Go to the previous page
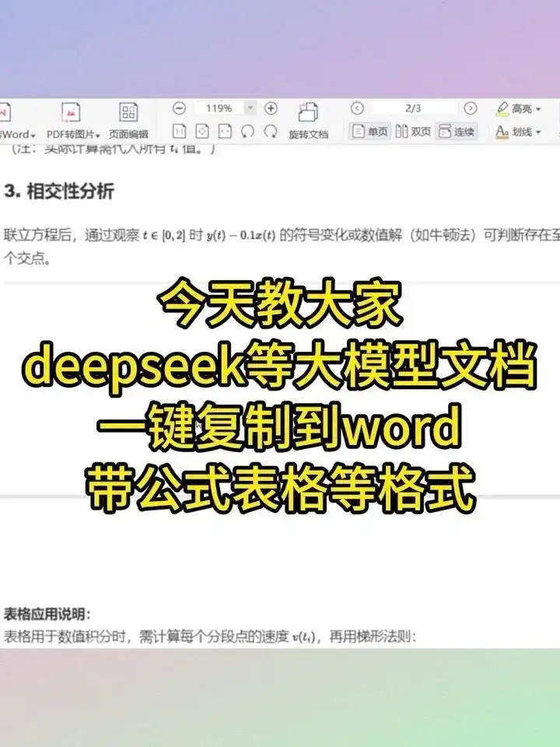The height and width of the screenshot is (747, 560). [357, 108]
